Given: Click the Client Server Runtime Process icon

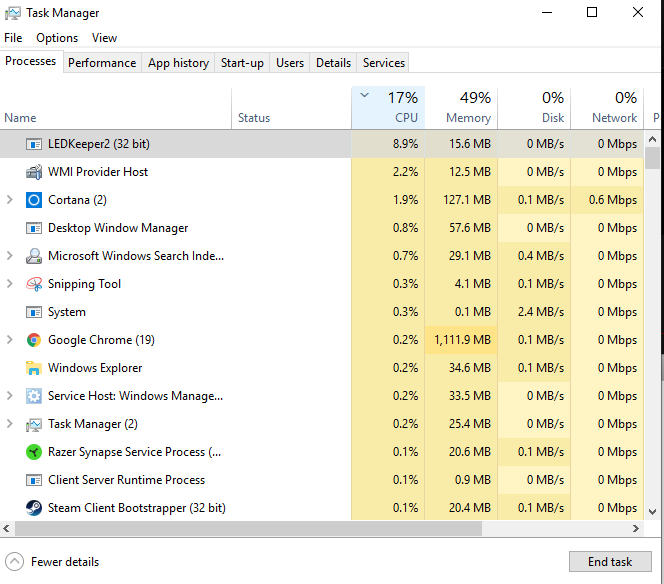Looking at the screenshot, I should coord(34,480).
